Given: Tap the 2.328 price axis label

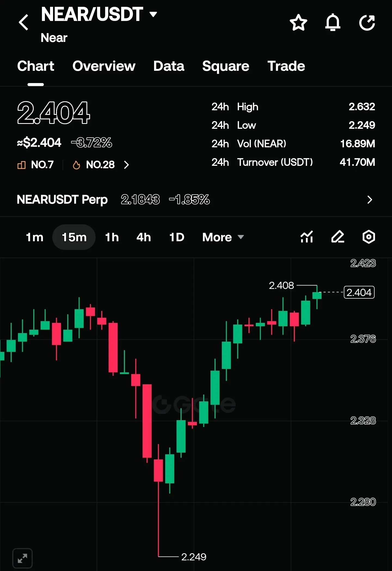Looking at the screenshot, I should click(x=363, y=421).
